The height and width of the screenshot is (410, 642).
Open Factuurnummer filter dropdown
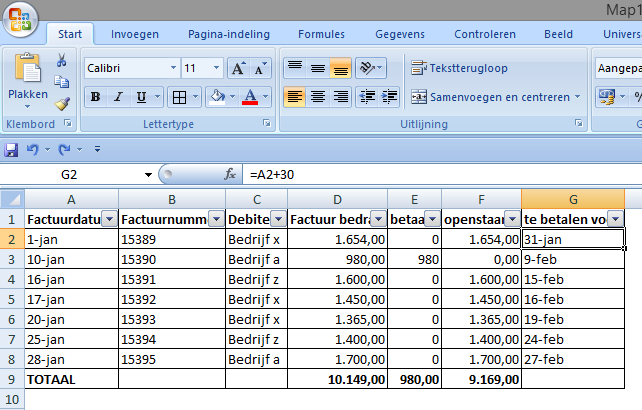pyautogui.click(x=216, y=220)
